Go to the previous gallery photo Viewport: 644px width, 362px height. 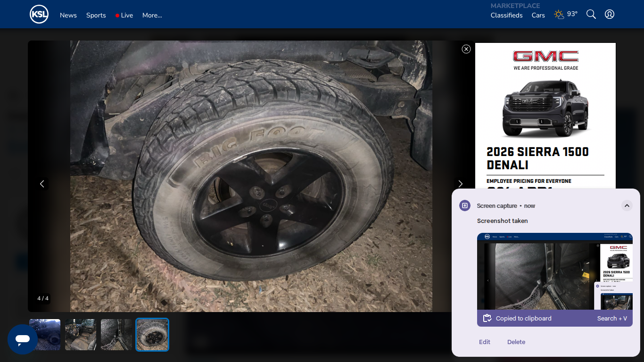(42, 184)
